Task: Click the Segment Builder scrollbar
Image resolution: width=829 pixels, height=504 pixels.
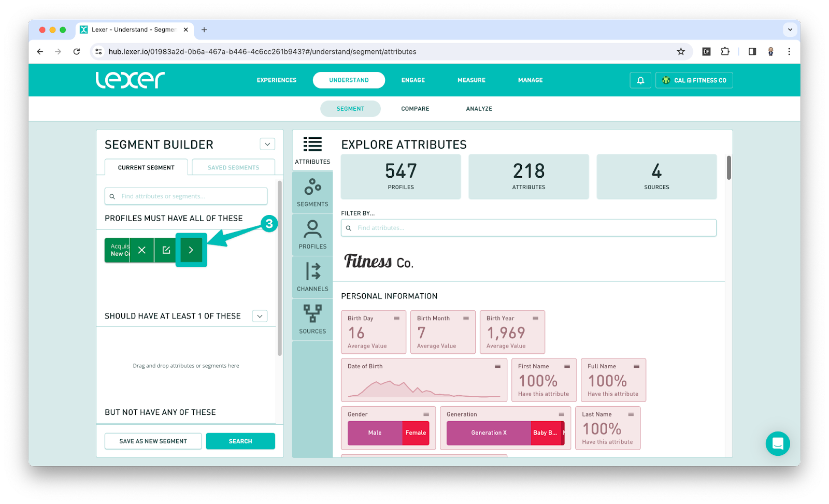Action: [279, 268]
